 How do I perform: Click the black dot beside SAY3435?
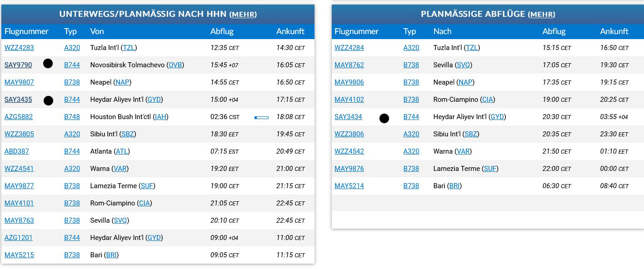[48, 100]
